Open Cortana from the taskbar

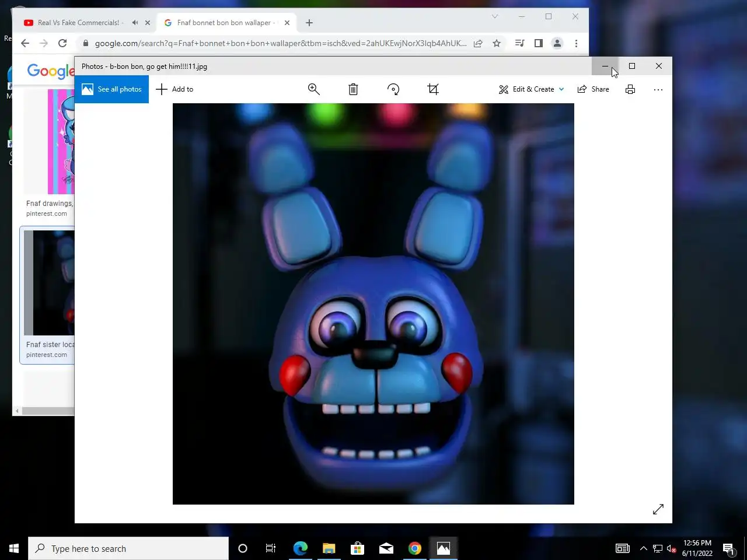[x=243, y=548]
